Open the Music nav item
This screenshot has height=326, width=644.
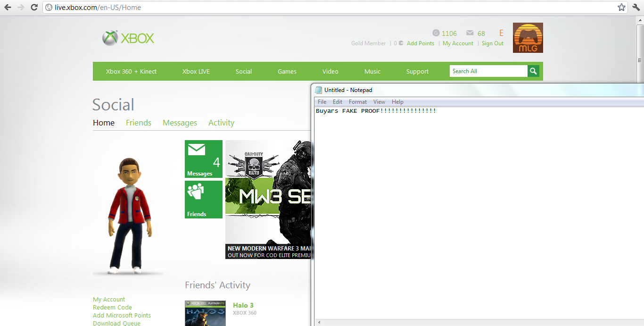point(372,72)
